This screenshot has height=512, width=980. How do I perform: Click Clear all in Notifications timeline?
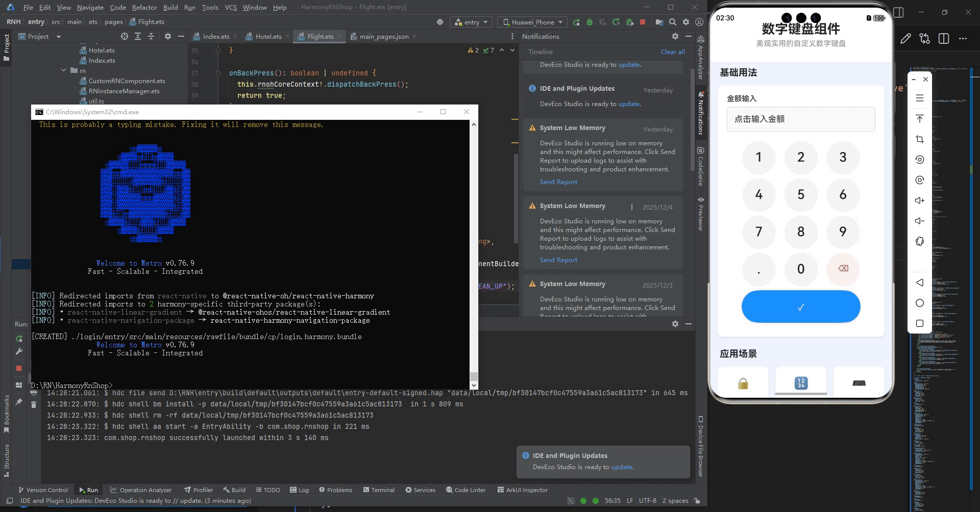point(673,52)
